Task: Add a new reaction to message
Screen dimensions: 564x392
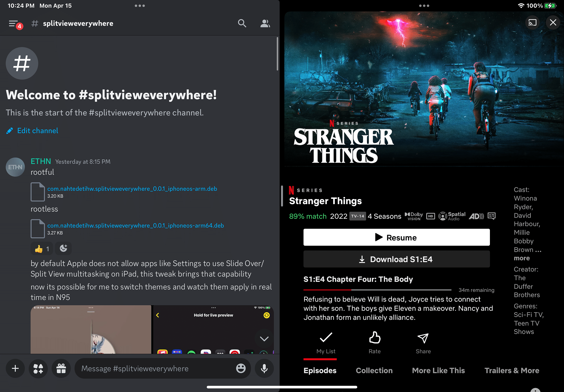Action: click(x=63, y=249)
